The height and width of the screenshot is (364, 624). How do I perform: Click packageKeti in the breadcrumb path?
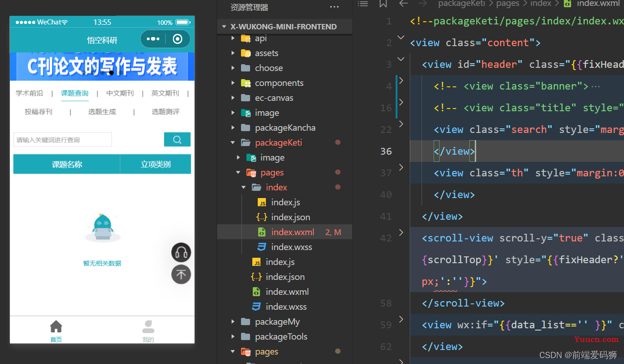(x=462, y=4)
